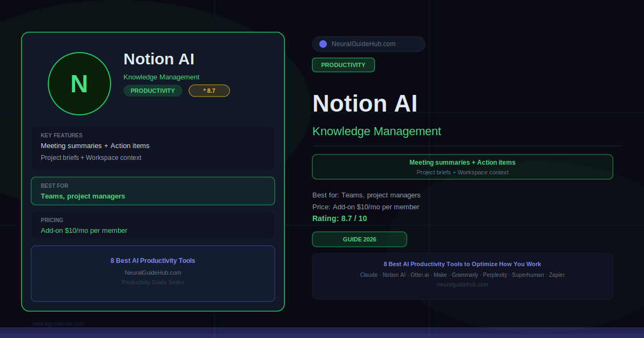This screenshot has width=644, height=338.
Task: Click the Rating 8.7 / 10 text
Action: (340, 218)
